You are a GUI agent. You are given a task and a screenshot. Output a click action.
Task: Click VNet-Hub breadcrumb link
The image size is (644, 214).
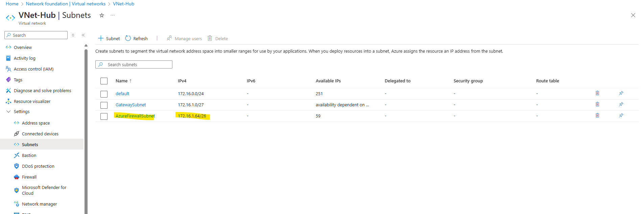click(x=123, y=4)
